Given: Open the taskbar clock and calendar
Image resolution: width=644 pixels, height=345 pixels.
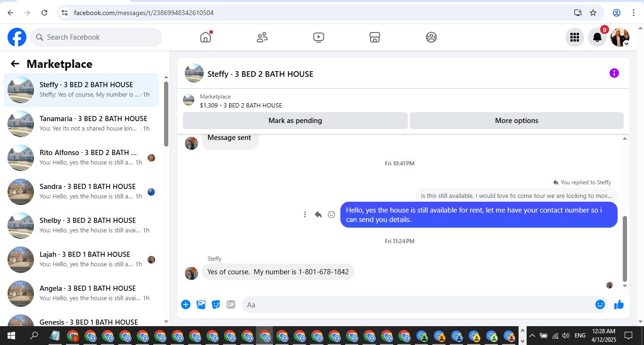Looking at the screenshot, I should tap(603, 336).
